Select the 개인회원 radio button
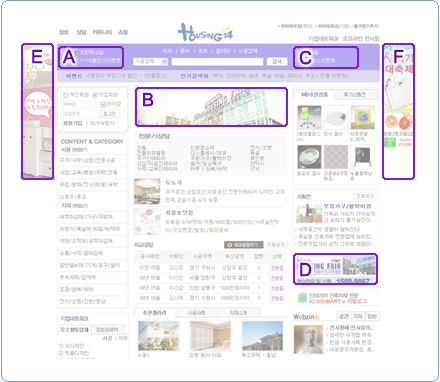 click(x=66, y=95)
